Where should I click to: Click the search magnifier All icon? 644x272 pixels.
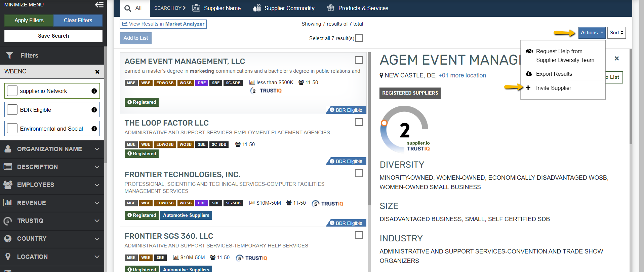128,8
